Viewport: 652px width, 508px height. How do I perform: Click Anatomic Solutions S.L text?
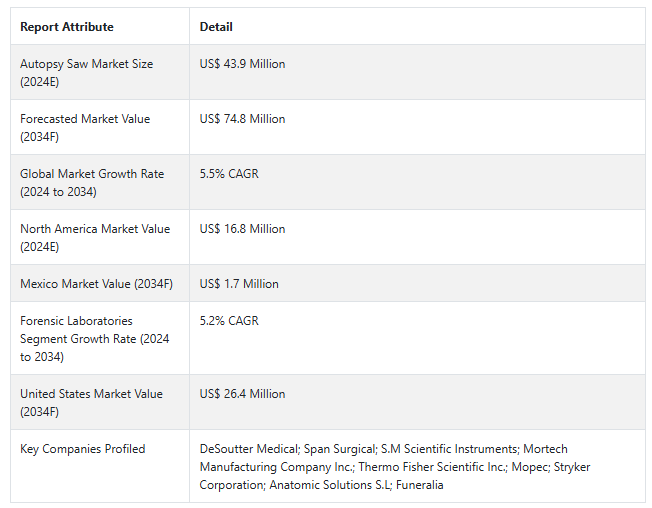point(330,485)
